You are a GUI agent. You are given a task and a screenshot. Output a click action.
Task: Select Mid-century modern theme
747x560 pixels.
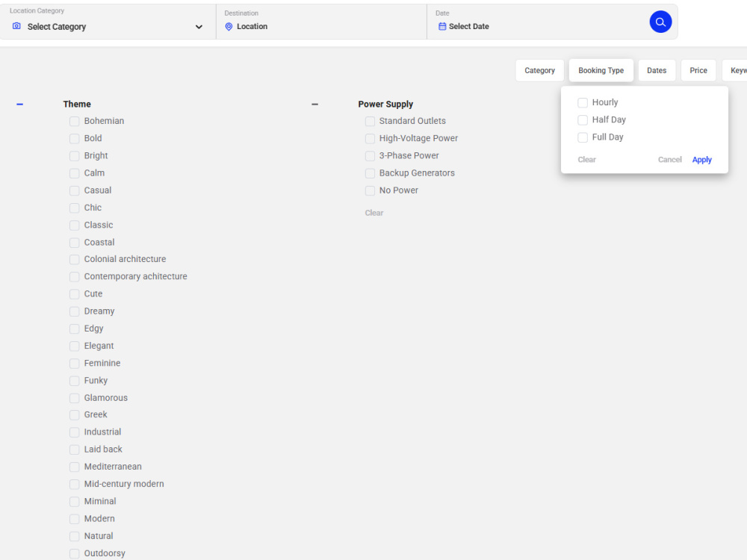pyautogui.click(x=74, y=485)
